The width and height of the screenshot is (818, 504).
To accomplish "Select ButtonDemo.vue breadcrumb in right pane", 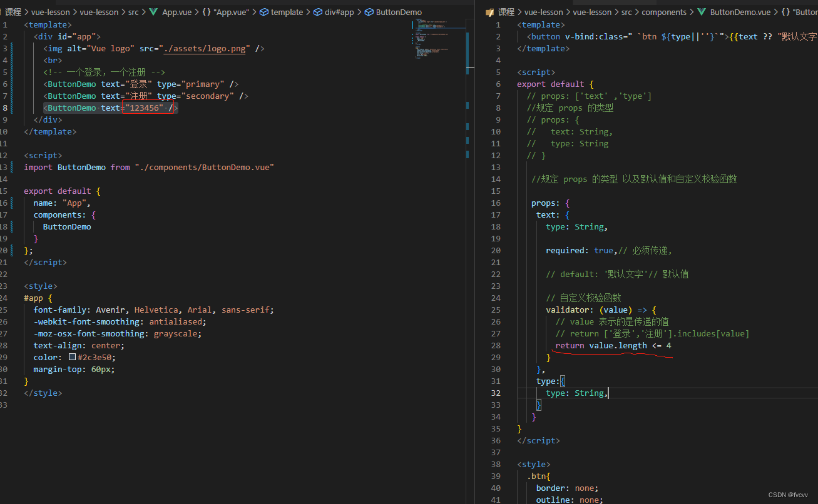I will click(740, 12).
